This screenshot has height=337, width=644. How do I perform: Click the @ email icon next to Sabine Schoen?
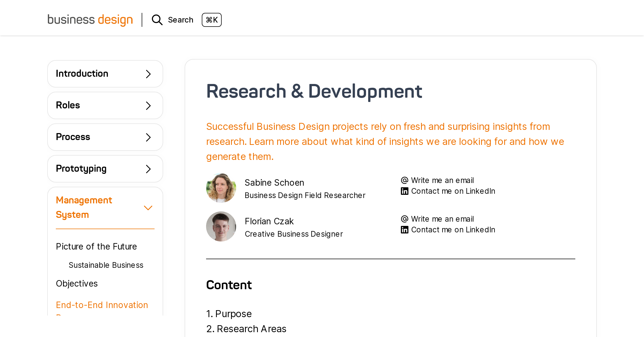coord(404,180)
